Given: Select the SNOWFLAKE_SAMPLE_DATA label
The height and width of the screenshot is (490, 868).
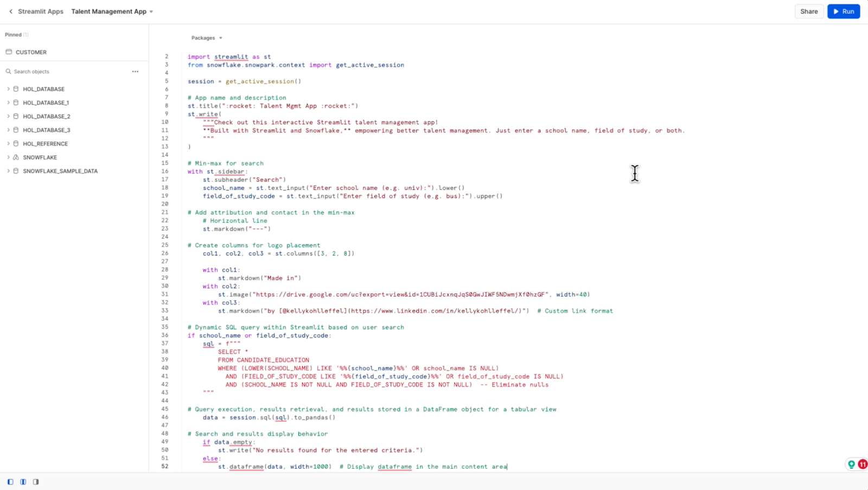Looking at the screenshot, I should click(x=60, y=171).
